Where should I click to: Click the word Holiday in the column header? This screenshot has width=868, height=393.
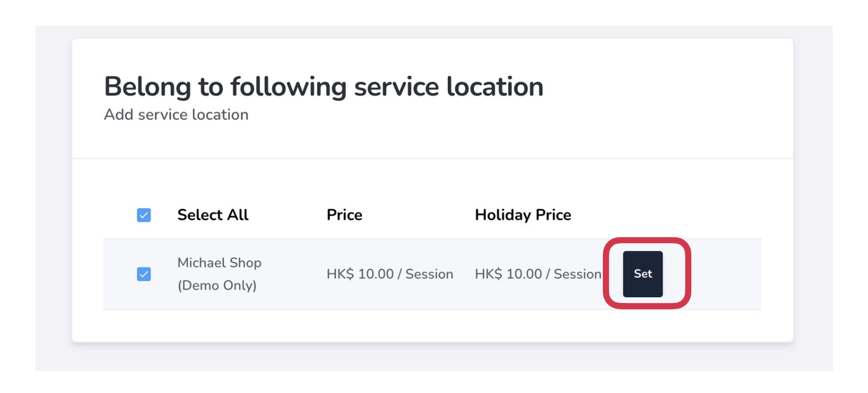pyautogui.click(x=503, y=215)
